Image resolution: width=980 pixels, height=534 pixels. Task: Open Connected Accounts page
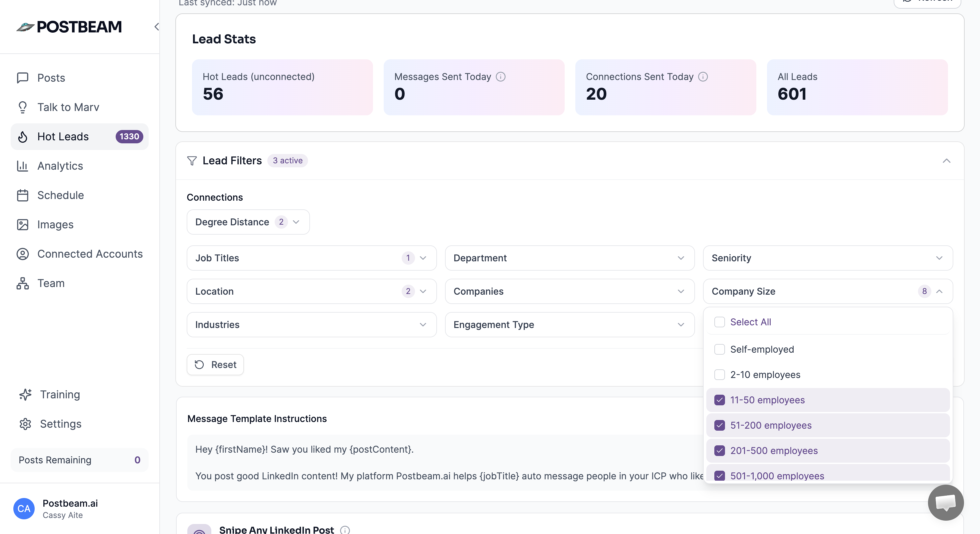click(90, 254)
